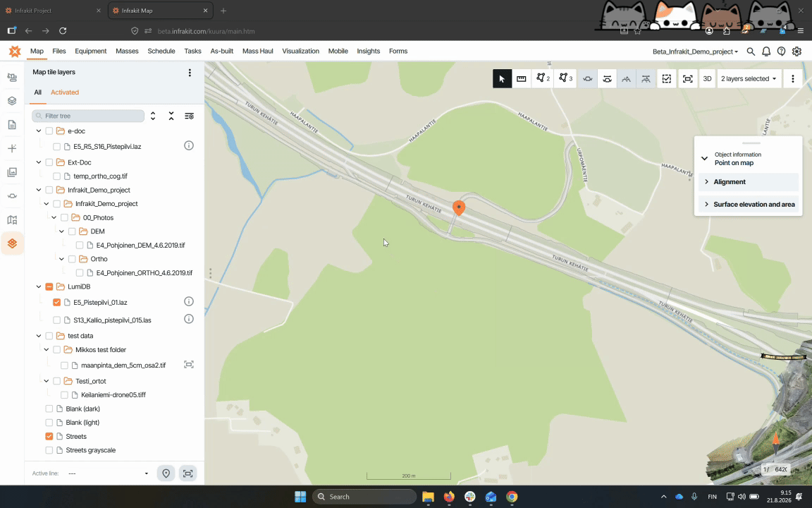Image resolution: width=812 pixels, height=508 pixels.
Task: Open the Files menu
Action: (x=59, y=52)
